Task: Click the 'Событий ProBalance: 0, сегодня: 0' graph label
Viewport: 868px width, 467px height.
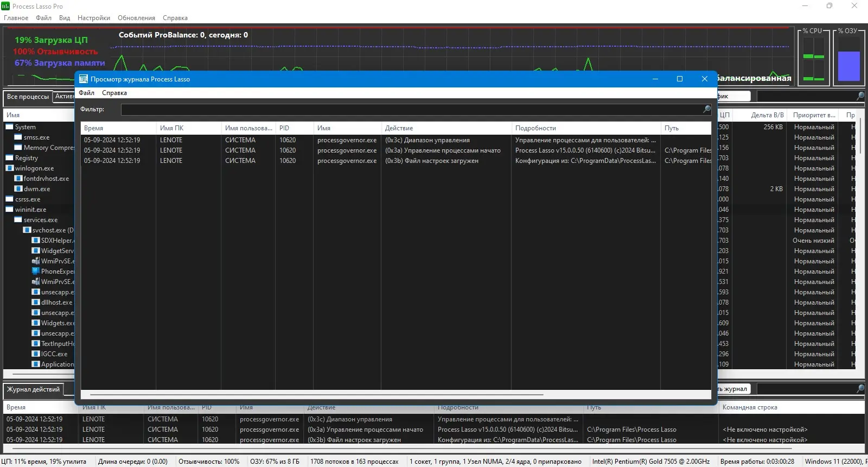Action: tap(183, 35)
